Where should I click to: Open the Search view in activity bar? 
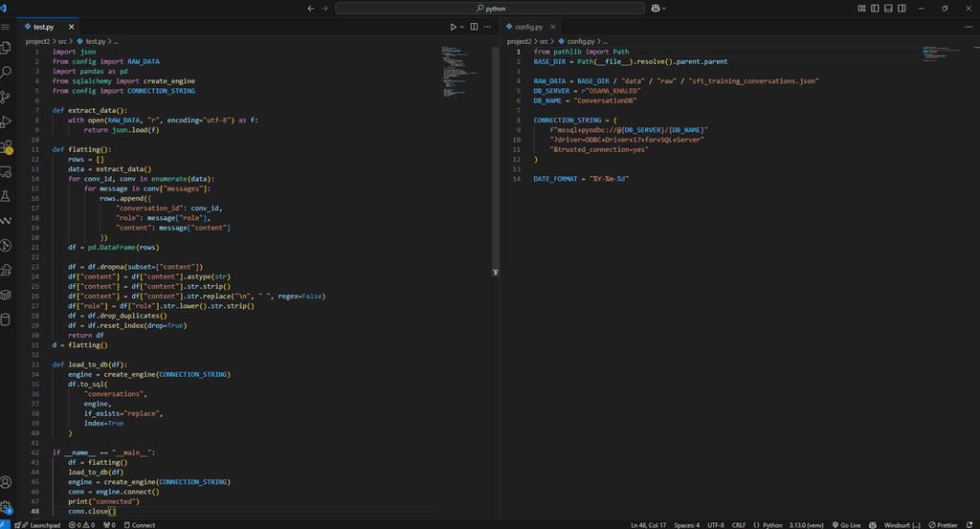[x=7, y=72]
